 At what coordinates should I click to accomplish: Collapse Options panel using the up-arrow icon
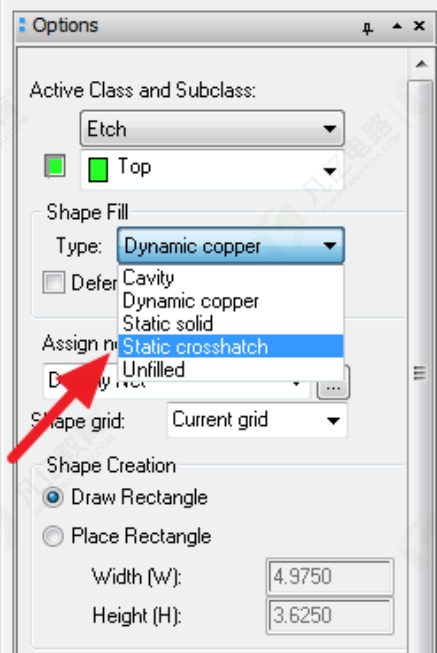tap(397, 27)
